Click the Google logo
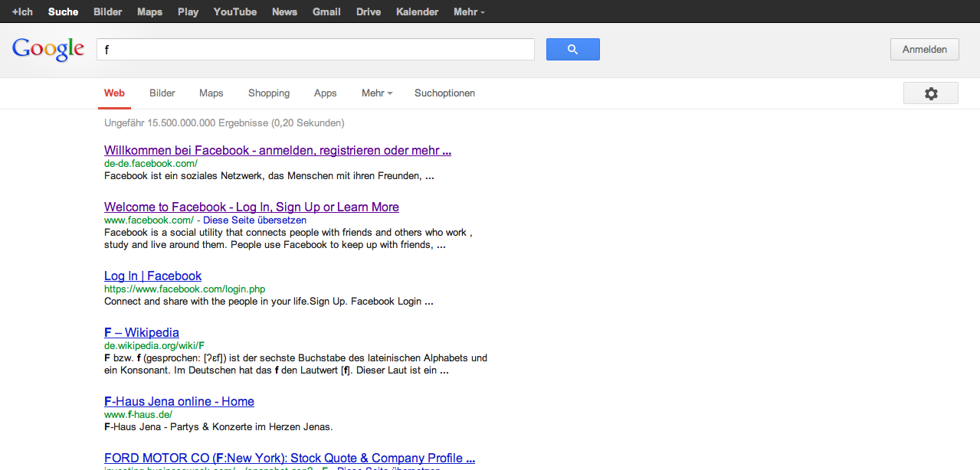980x470 pixels. [48, 49]
